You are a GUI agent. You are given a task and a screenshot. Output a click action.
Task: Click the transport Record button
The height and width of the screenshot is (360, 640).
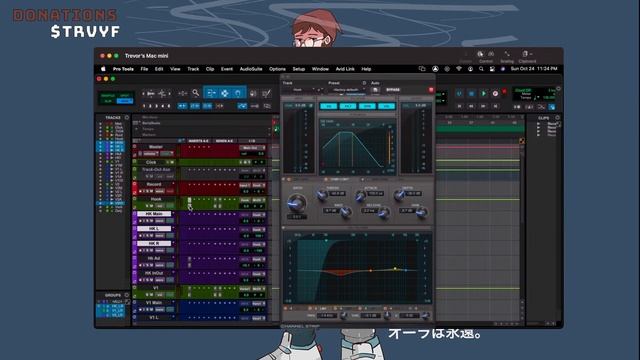pyautogui.click(x=495, y=93)
